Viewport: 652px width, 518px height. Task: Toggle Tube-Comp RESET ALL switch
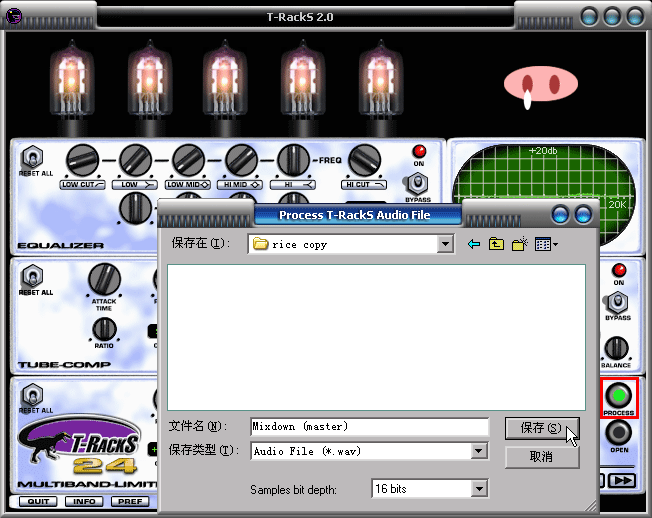point(32,276)
